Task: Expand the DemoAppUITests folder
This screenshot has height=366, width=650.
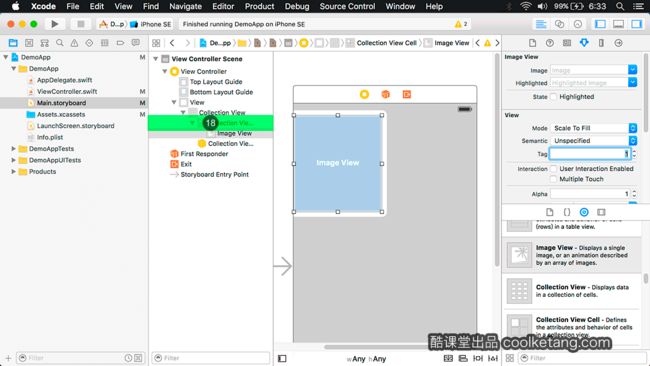Action: click(13, 160)
